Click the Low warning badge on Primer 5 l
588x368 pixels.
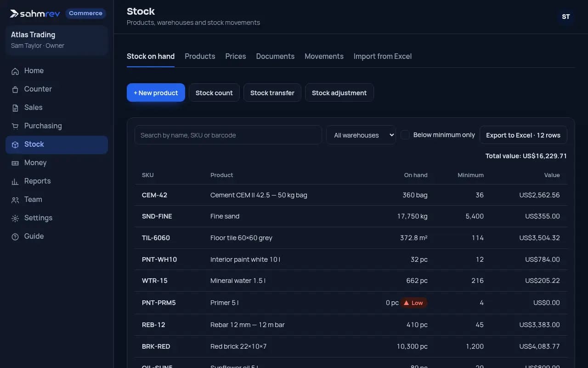click(414, 303)
